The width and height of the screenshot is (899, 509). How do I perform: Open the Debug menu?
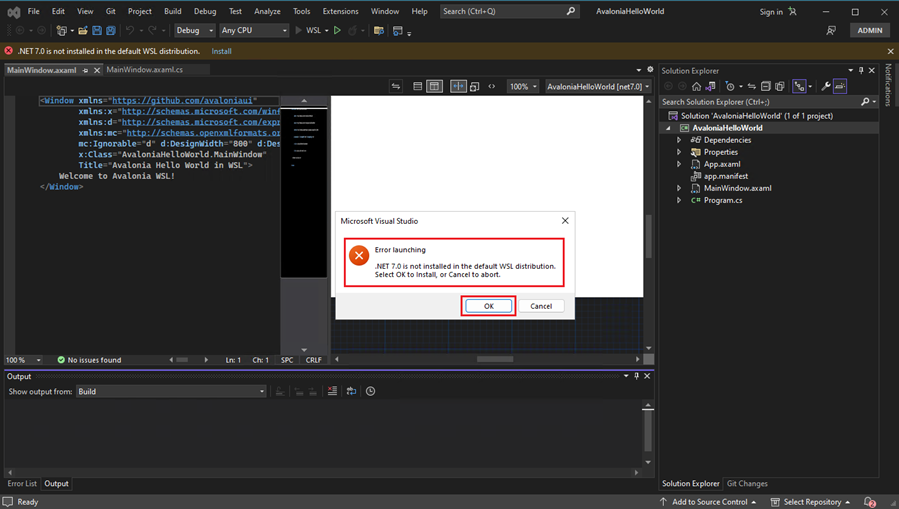pyautogui.click(x=205, y=11)
